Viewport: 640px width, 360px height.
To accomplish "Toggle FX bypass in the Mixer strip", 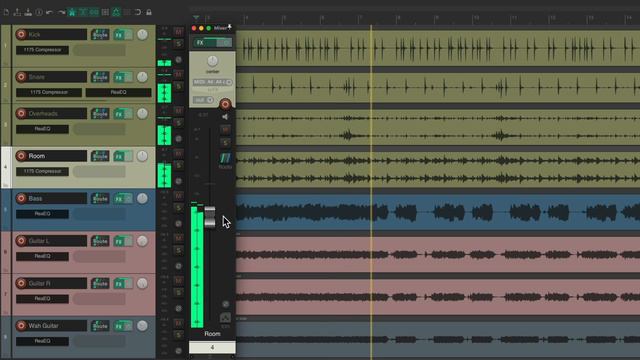I will pos(224,42).
